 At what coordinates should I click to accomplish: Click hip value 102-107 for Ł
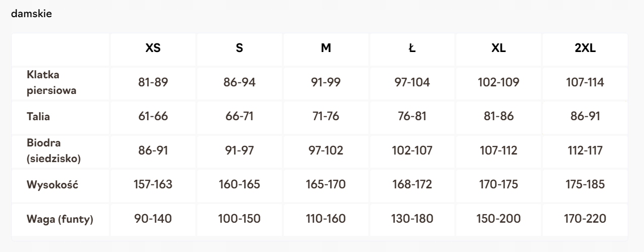(412, 152)
